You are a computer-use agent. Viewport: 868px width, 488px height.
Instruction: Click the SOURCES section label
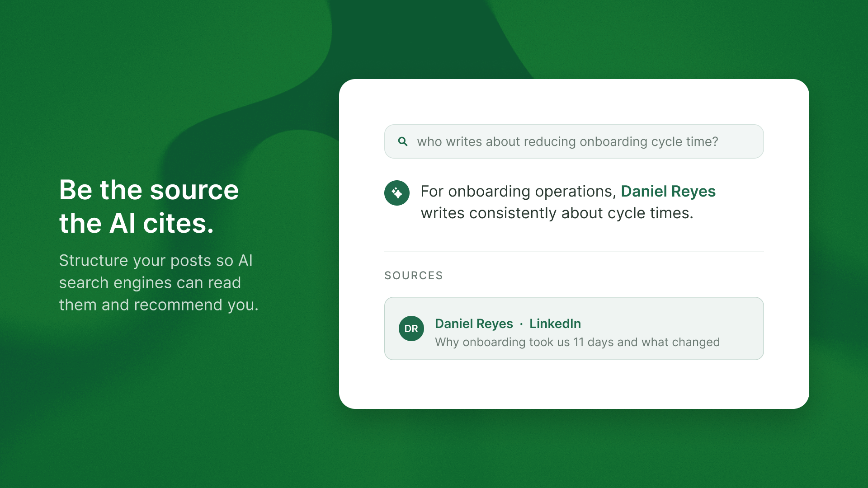[414, 276]
